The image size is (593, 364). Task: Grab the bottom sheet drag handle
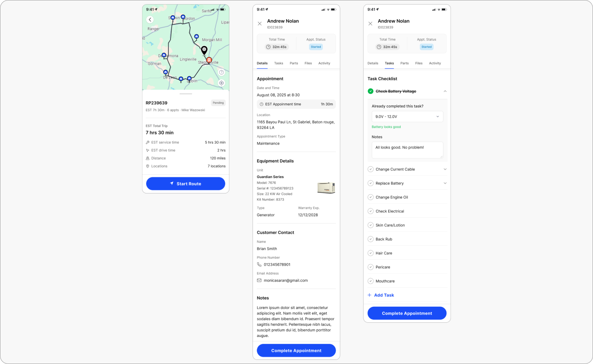tap(186, 94)
